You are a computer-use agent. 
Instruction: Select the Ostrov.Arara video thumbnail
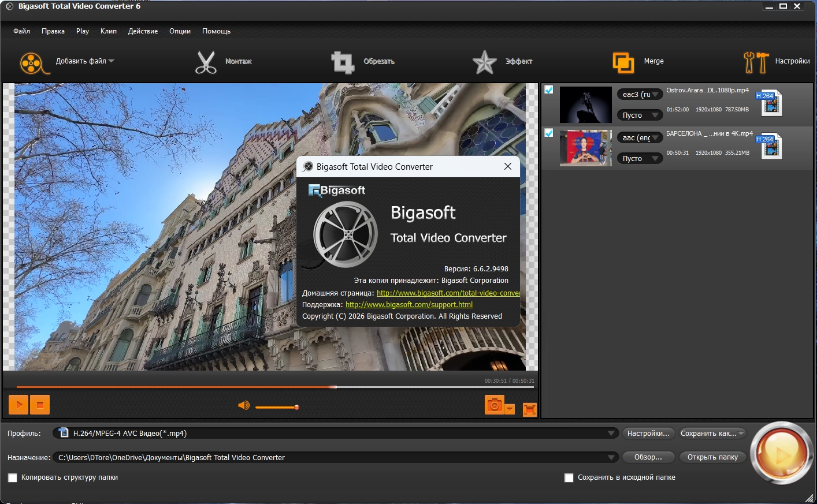(586, 104)
